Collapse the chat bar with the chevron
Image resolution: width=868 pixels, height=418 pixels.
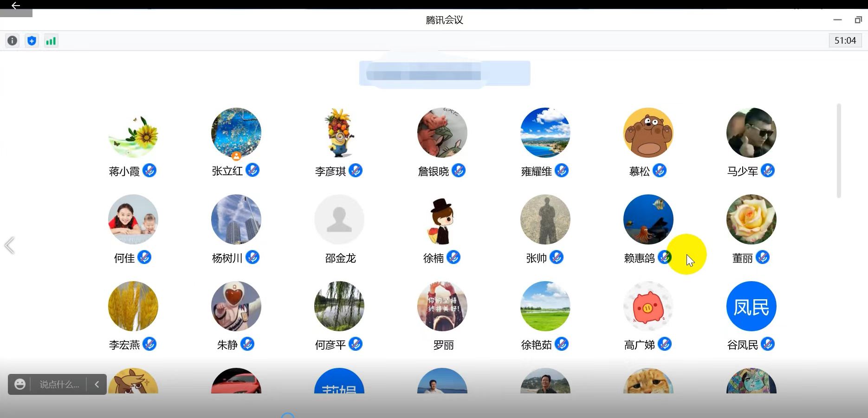[97, 384]
